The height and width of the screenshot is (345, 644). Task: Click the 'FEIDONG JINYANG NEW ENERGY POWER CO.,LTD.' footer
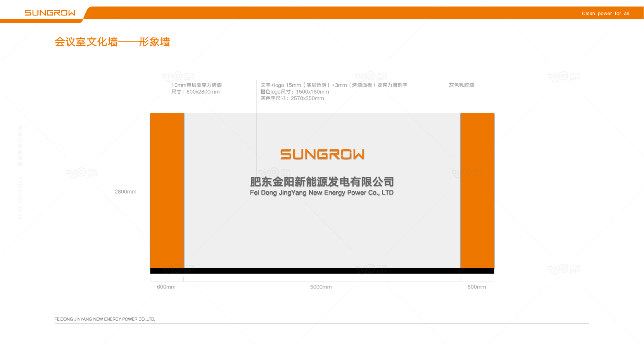(105, 319)
